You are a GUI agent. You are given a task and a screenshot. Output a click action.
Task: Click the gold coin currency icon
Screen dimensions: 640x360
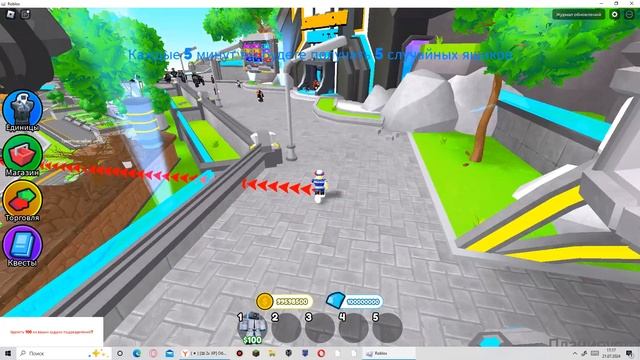(264, 302)
